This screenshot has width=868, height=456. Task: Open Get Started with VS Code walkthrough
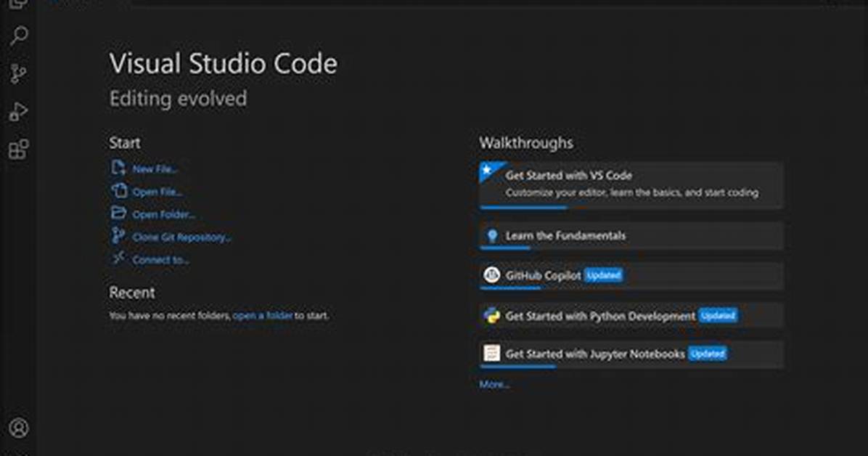(631, 186)
